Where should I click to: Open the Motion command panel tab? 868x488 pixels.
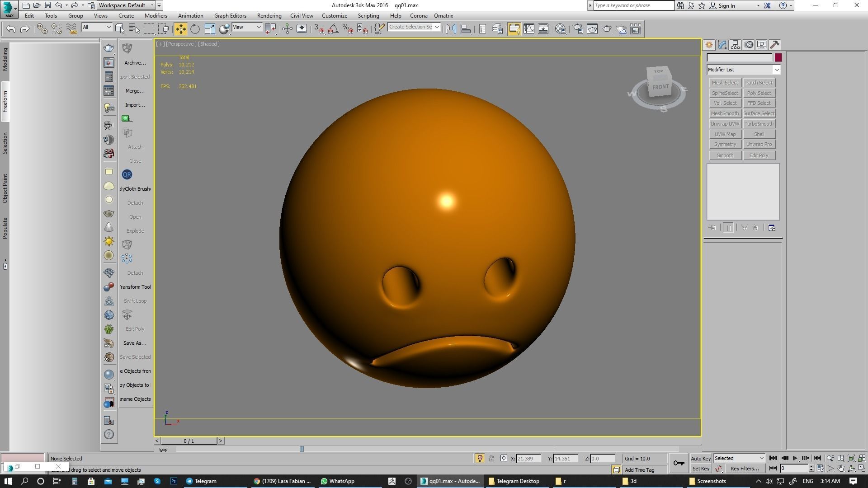click(749, 45)
